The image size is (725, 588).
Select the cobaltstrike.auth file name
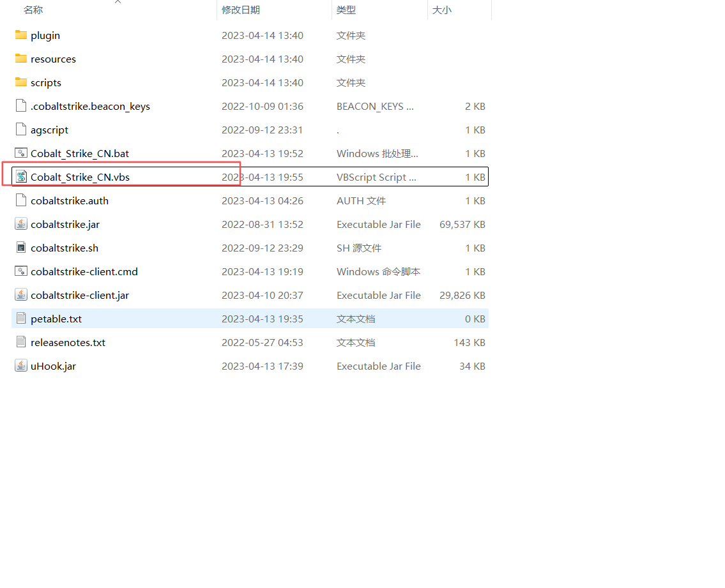coord(70,200)
